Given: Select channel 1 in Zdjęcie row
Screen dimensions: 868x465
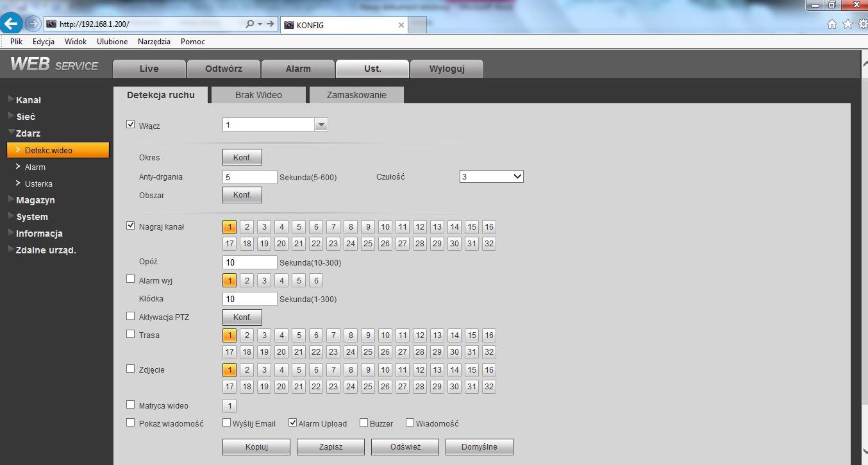Looking at the screenshot, I should click(230, 370).
